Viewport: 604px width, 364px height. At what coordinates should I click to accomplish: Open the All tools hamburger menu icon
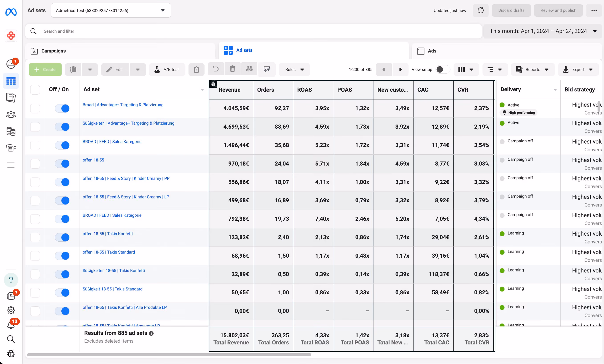(x=11, y=165)
